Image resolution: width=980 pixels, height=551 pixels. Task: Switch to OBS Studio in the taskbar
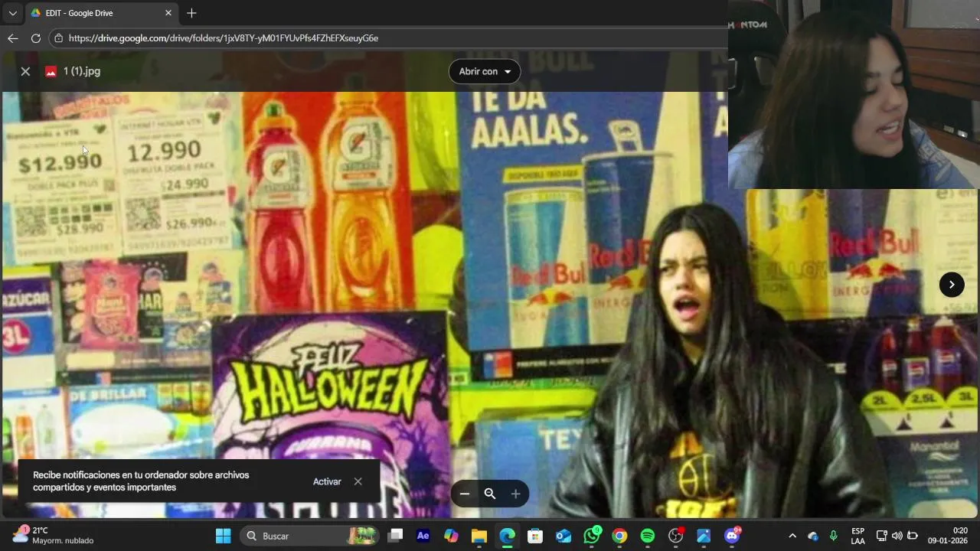676,536
